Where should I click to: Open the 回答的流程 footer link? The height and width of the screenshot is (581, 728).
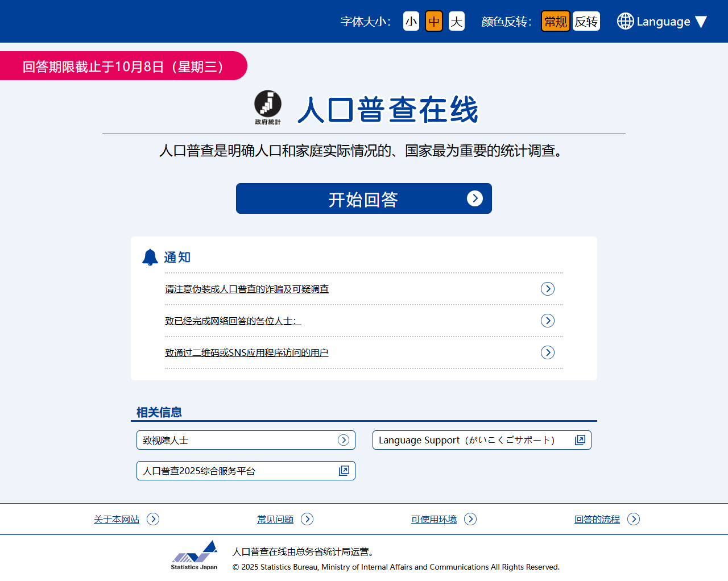click(x=597, y=519)
